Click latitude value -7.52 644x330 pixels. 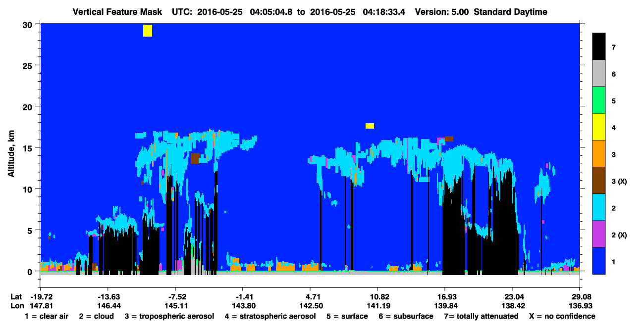tap(176, 297)
